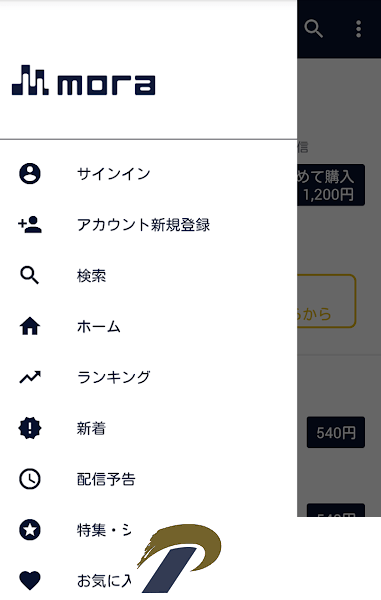381x600 pixels.
Task: Click the 540円 price button
Action: click(335, 432)
